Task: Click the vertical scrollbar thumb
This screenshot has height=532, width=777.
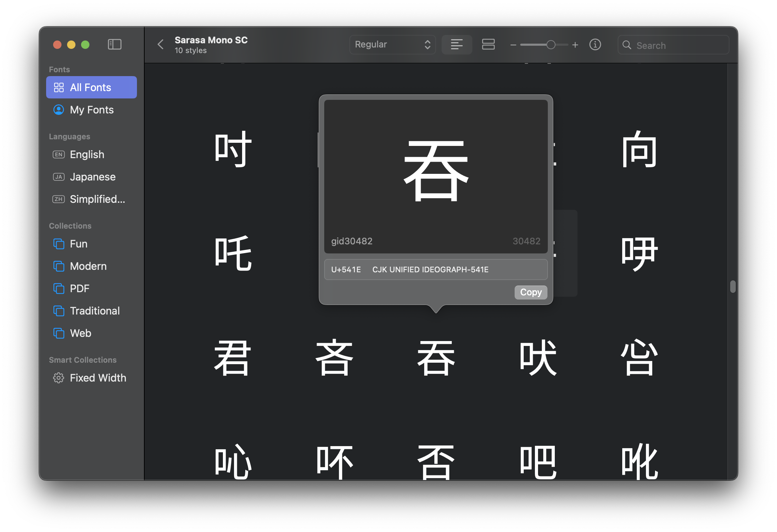Action: click(x=733, y=286)
